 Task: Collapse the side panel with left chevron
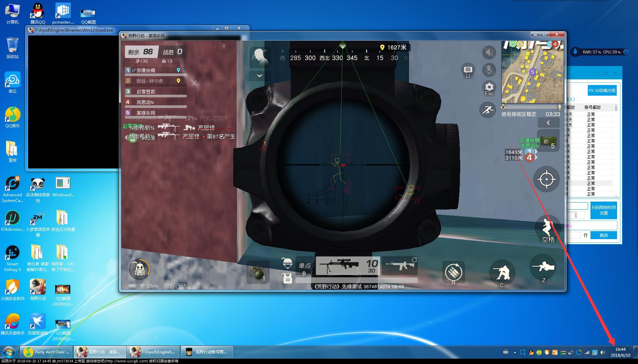(548, 123)
